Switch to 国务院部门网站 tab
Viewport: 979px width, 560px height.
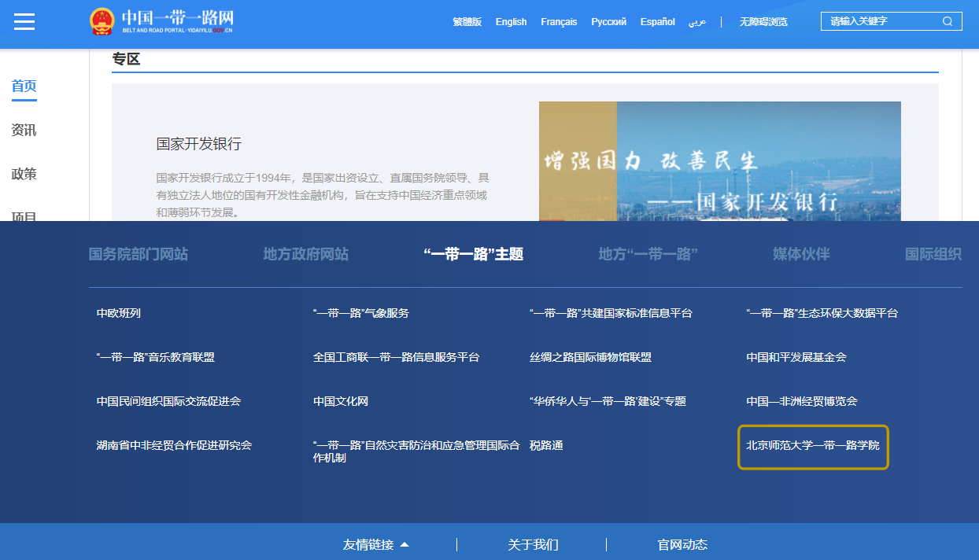click(138, 254)
